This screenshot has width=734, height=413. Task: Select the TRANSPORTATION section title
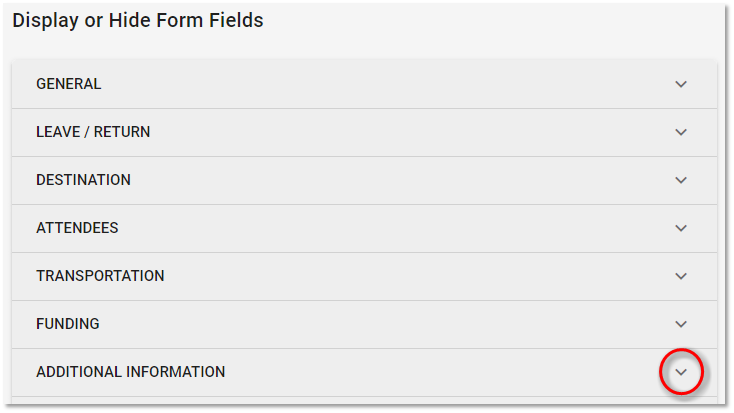[x=100, y=276]
